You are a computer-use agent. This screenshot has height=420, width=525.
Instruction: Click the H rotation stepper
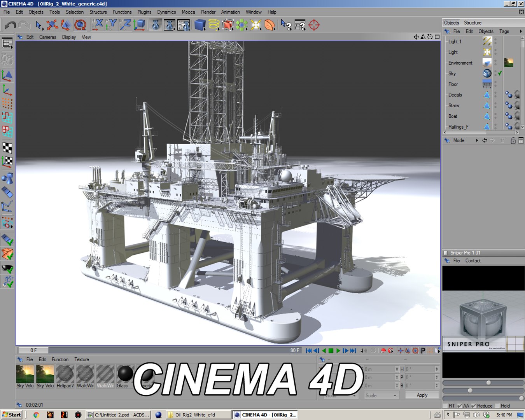pyautogui.click(x=437, y=369)
